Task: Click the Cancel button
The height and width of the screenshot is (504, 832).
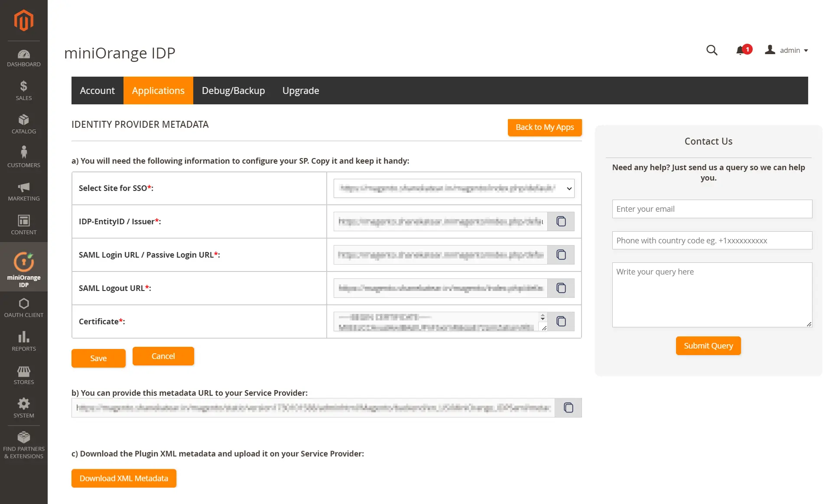Action: 163,356
